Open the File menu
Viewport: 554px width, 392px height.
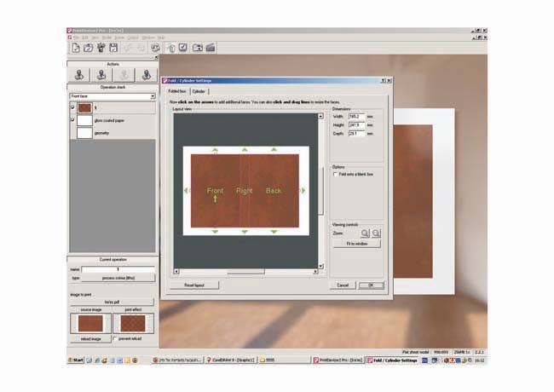point(76,37)
